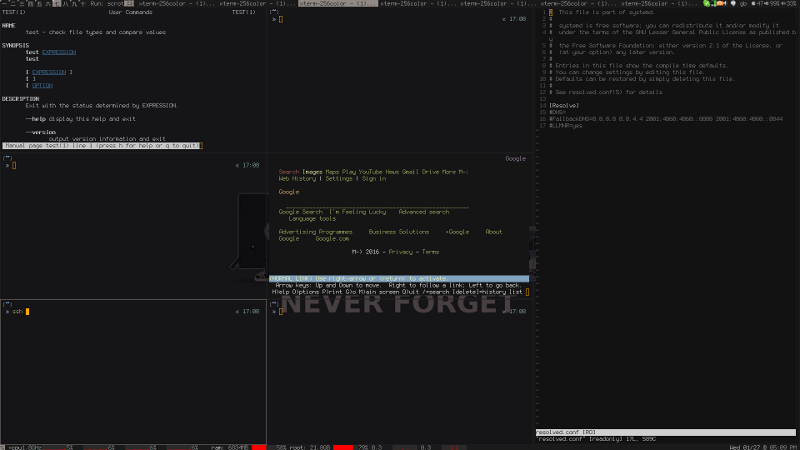Open the Web History link
The image size is (800, 450).
297,179
